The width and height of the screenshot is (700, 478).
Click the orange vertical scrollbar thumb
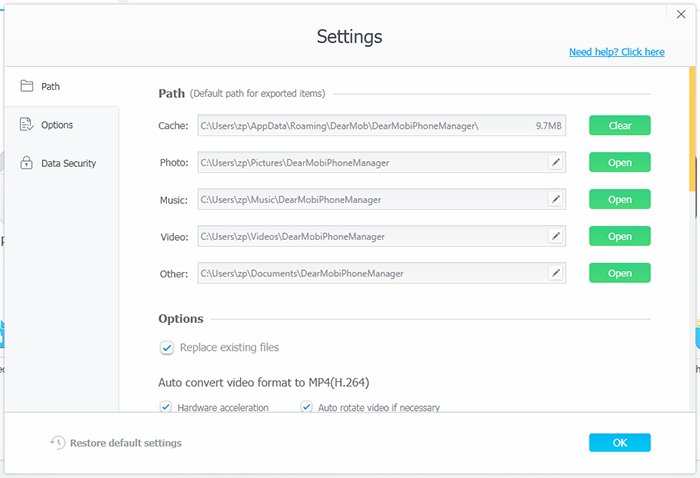tap(692, 129)
